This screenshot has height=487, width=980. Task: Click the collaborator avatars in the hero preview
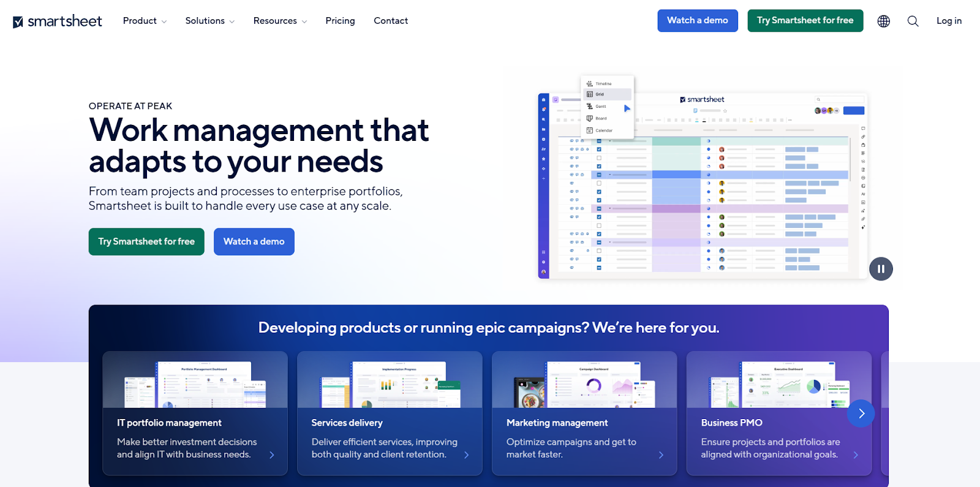tap(827, 111)
